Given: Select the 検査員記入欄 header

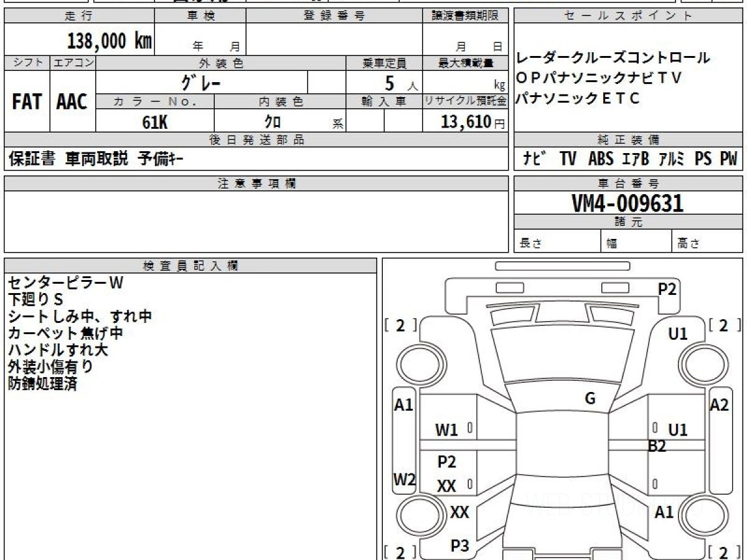Looking at the screenshot, I should click(190, 266).
